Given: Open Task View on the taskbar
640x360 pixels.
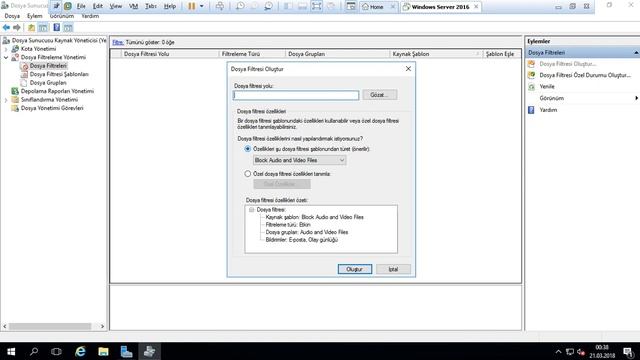Looking at the screenshot, I should (56, 351).
